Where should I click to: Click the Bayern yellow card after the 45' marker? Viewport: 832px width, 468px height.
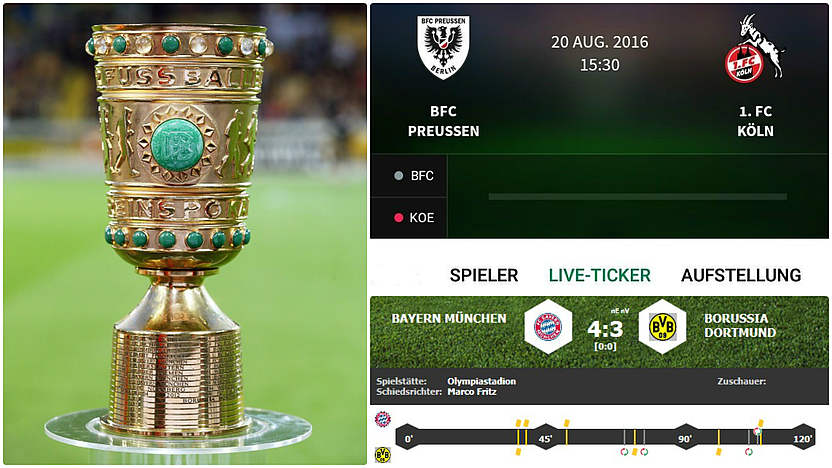(x=567, y=423)
